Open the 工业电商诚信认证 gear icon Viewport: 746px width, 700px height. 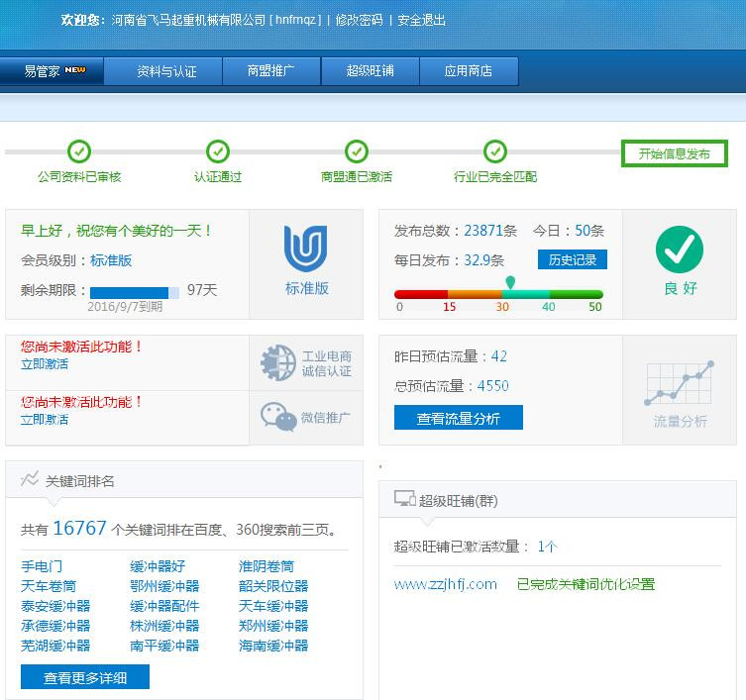pyautogui.click(x=278, y=363)
